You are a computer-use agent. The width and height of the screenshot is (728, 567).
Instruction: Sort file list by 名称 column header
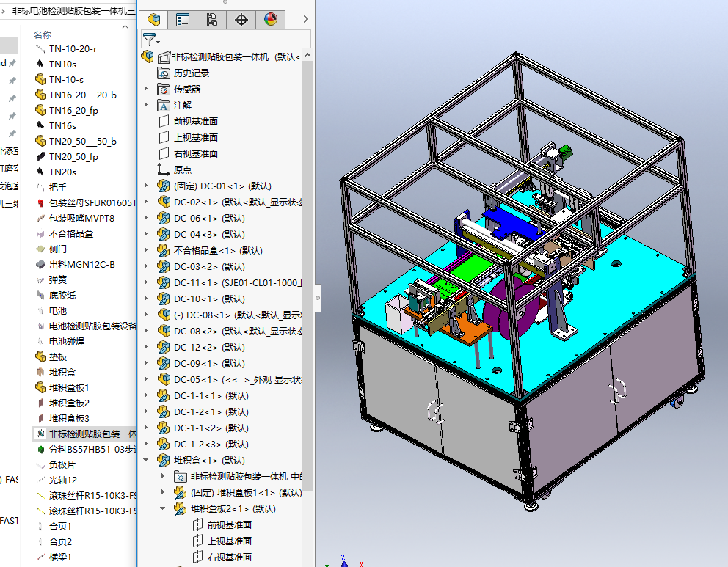[x=43, y=34]
